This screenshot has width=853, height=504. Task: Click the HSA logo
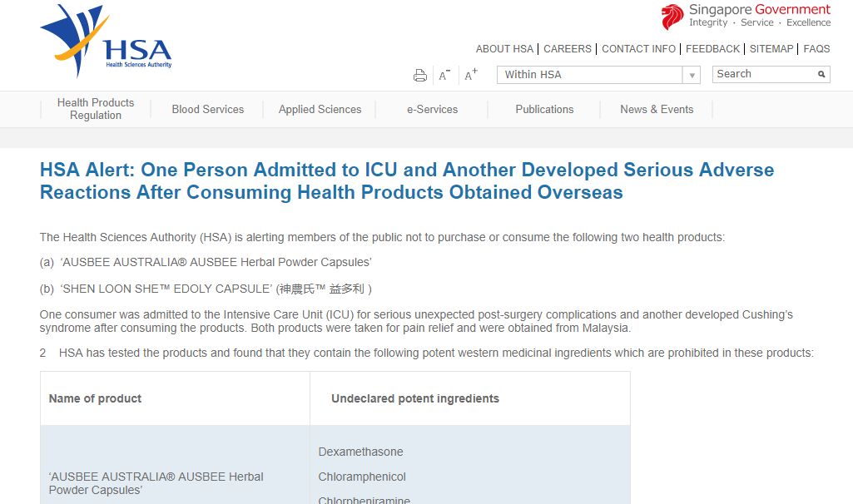[x=106, y=43]
